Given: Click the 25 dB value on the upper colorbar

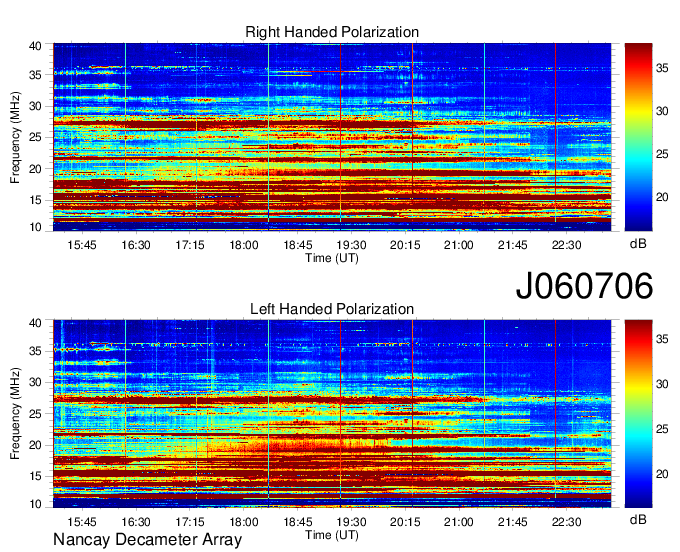Looking at the screenshot, I should pos(662,154).
